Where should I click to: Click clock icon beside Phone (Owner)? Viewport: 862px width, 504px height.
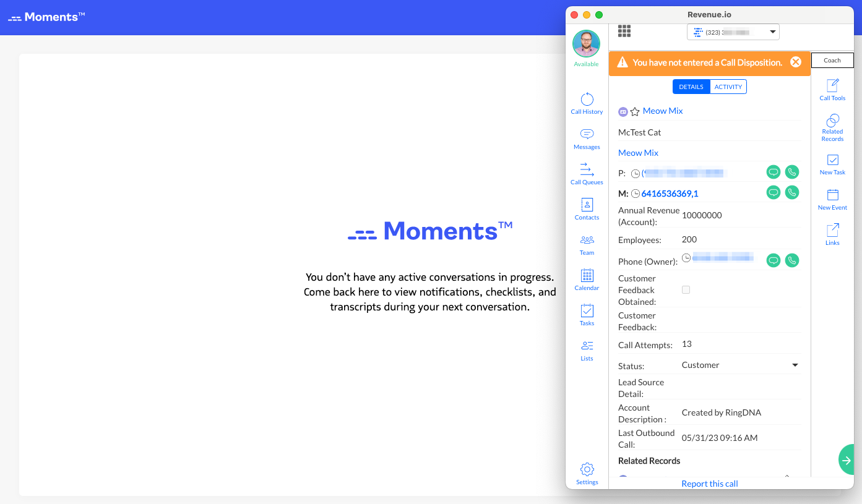pos(686,257)
